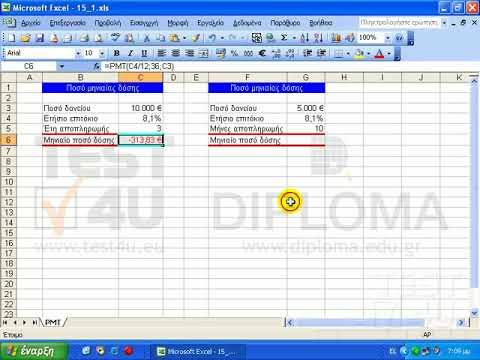The image size is (480, 360).
Task: Expand the AutoSum functions arrow
Action: (x=294, y=38)
